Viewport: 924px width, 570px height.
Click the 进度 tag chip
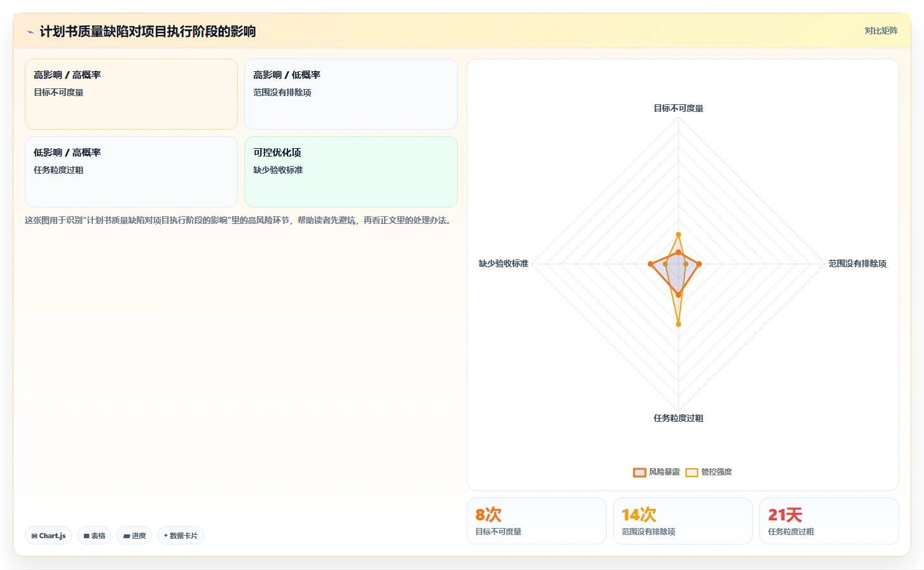pyautogui.click(x=134, y=536)
